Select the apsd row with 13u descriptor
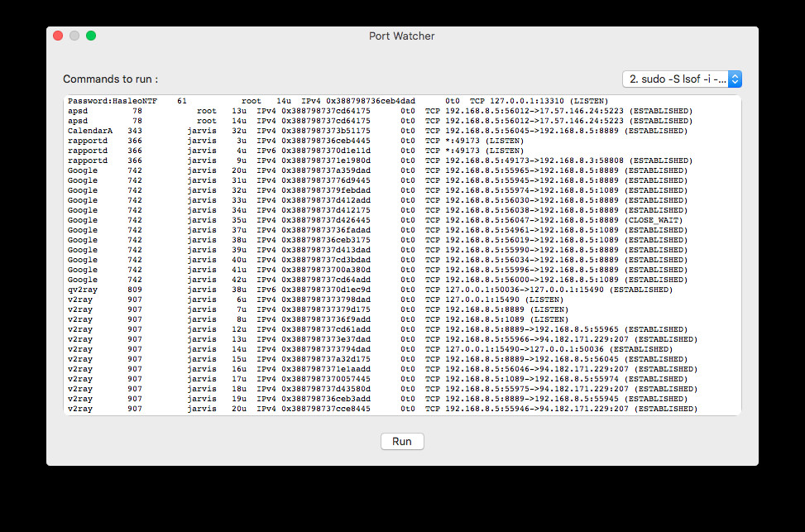 point(380,111)
